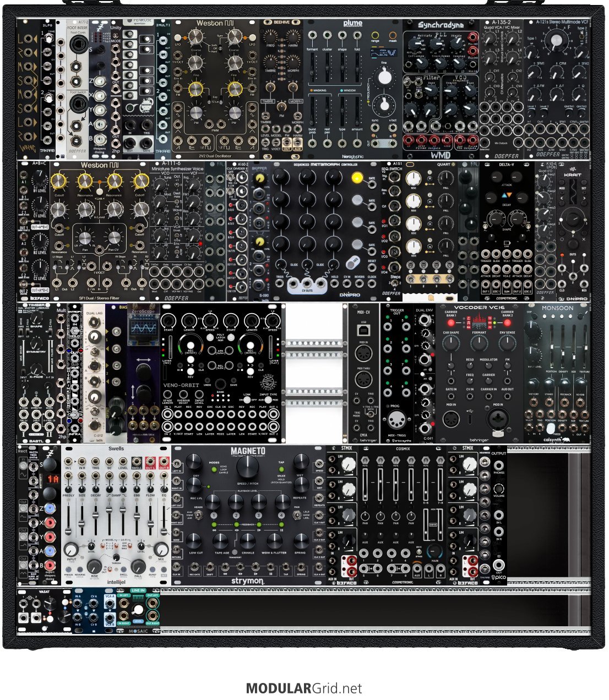
Task: Select the Sequenced Metamorph Controller module
Action: [325, 230]
